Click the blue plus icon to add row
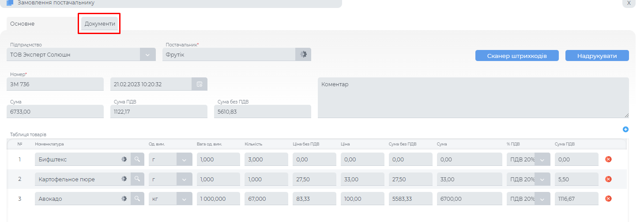This screenshot has height=222, width=644. 625,130
